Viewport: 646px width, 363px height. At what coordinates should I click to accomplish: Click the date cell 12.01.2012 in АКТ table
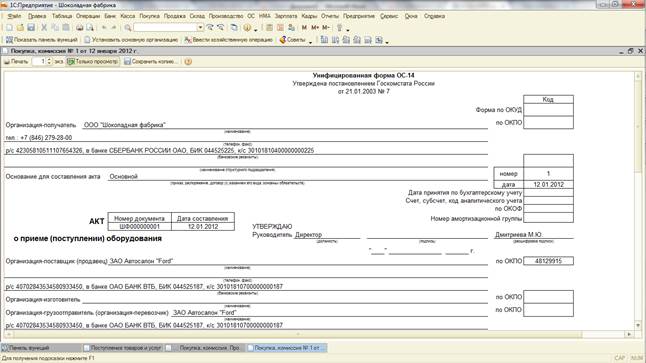point(203,227)
